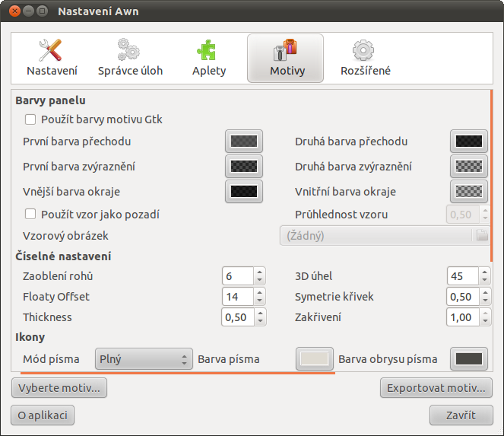
Task: Click the vertical orange scrollbar
Action: click(x=492, y=176)
